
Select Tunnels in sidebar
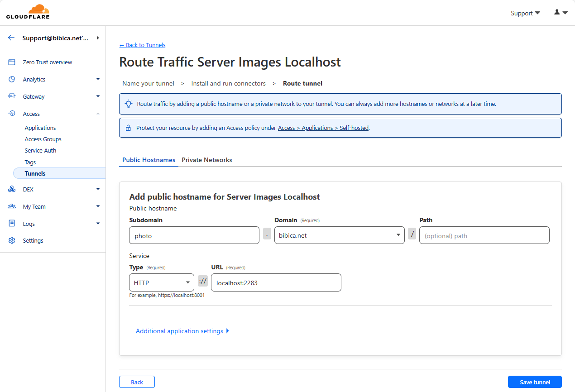pos(59,173)
